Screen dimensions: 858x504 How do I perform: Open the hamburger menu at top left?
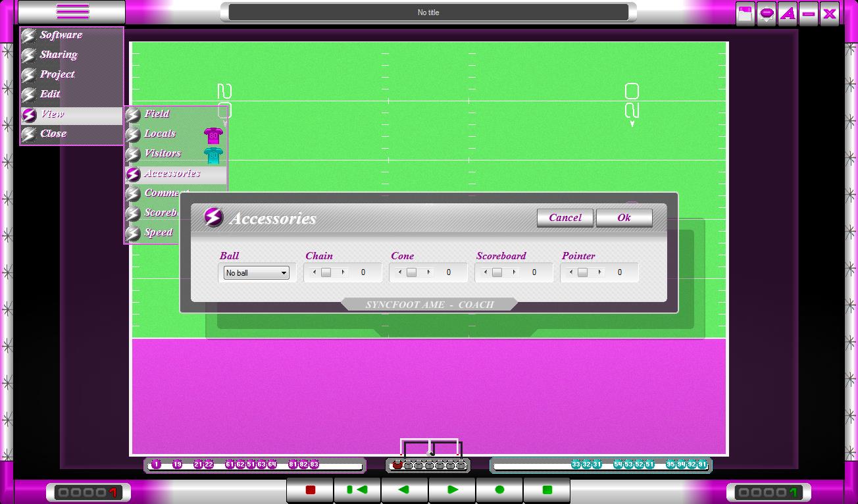72,12
